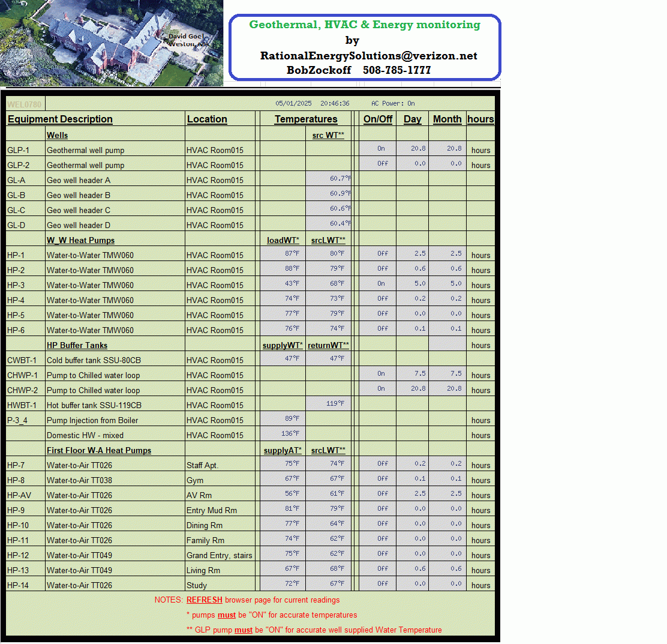Click the Equipment Description column header
This screenshot has width=667, height=644.
click(x=60, y=119)
